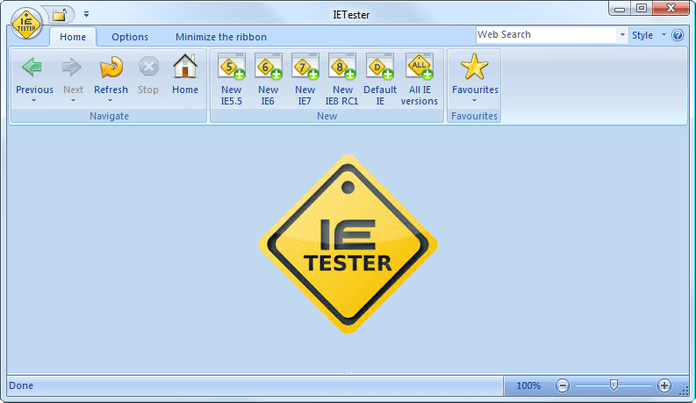Expand the Style dropdown arrow
The width and height of the screenshot is (696, 403).
(664, 35)
